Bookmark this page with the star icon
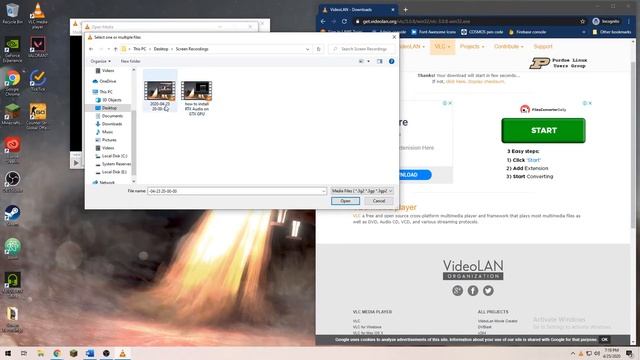Screen dimensions: 640x360 point(582,21)
